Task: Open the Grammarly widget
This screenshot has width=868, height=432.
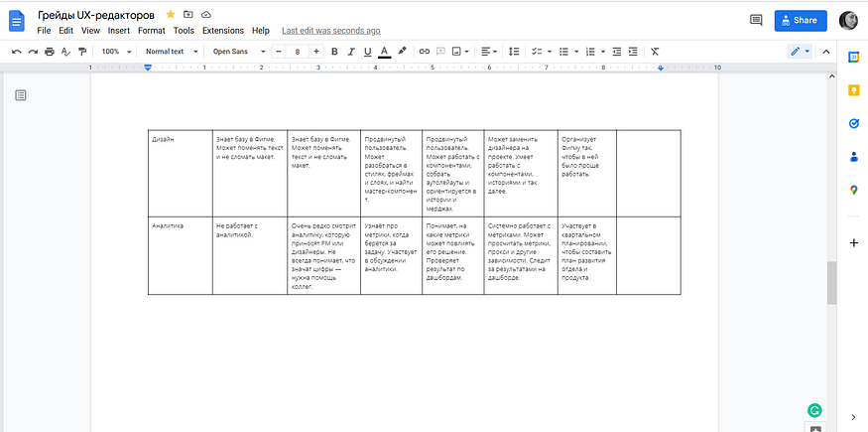Action: click(814, 410)
